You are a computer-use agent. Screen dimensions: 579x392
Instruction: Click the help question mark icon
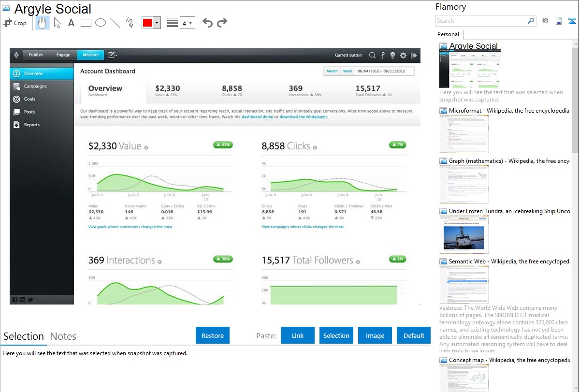383,56
